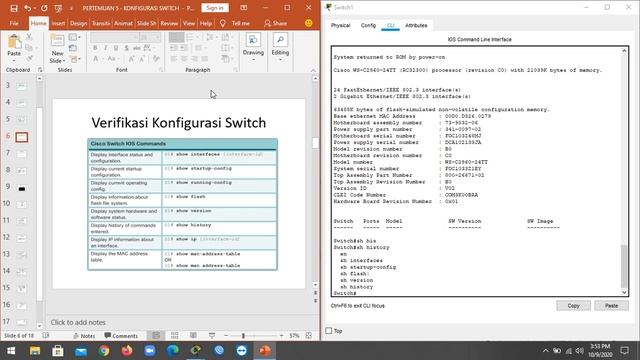
Task: Toggle Reading view in status bar
Action: [193, 336]
